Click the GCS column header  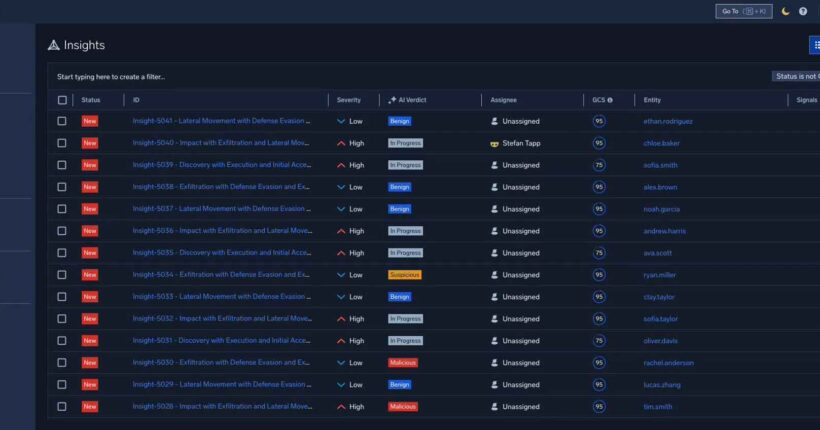pos(598,100)
